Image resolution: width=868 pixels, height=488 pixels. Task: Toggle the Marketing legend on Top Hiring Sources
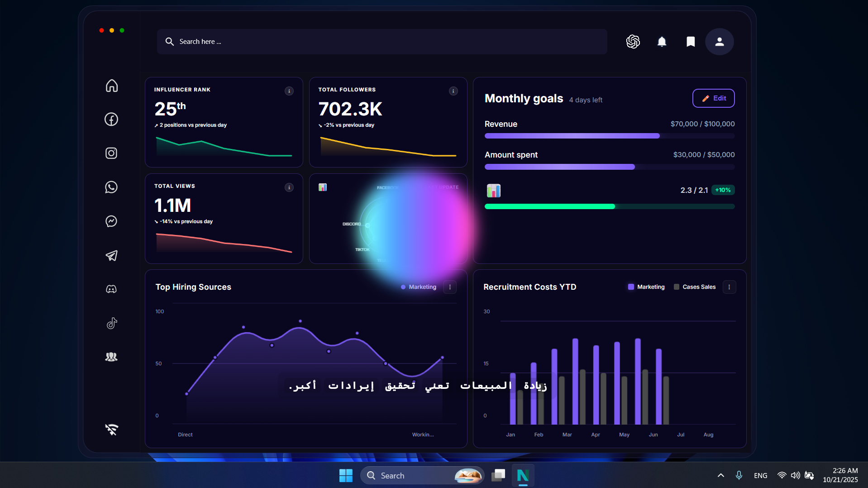coord(419,287)
